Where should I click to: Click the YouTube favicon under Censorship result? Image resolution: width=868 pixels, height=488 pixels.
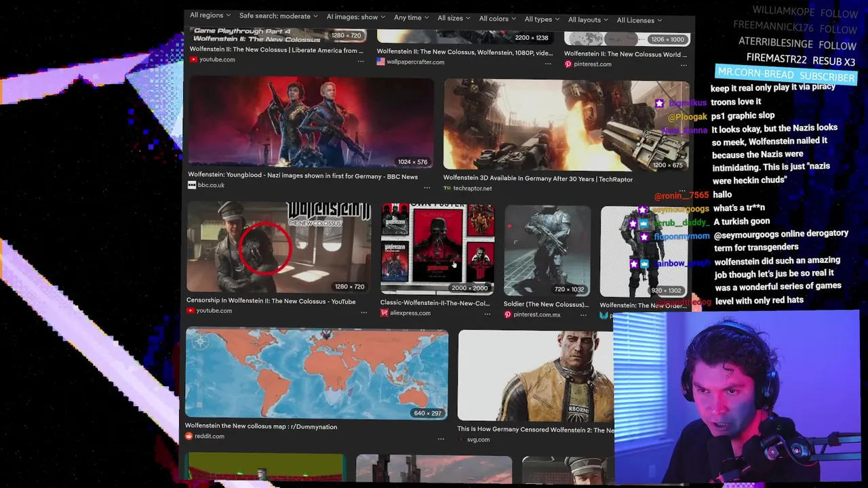point(191,310)
